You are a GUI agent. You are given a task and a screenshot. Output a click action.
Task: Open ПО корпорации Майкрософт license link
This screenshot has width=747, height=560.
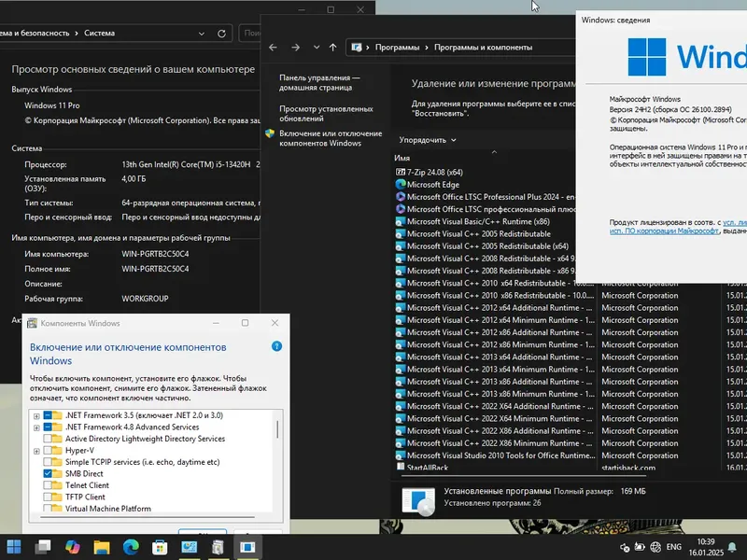point(664,231)
